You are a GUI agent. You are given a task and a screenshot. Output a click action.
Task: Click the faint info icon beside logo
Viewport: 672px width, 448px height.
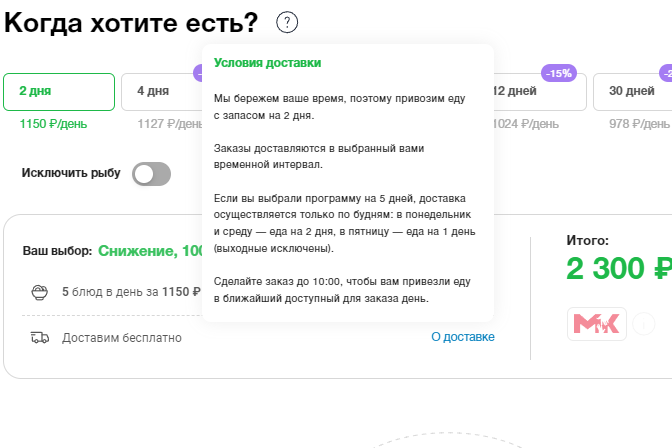click(x=644, y=324)
